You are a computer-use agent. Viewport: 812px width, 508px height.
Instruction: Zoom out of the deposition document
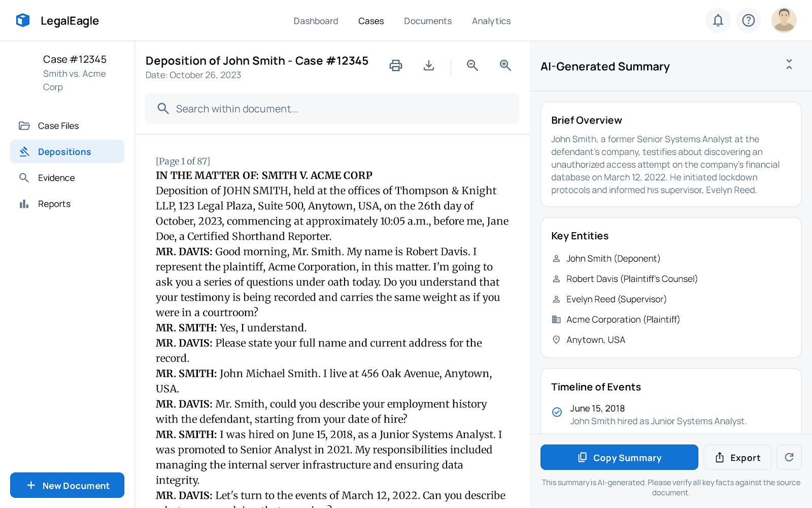(x=472, y=66)
